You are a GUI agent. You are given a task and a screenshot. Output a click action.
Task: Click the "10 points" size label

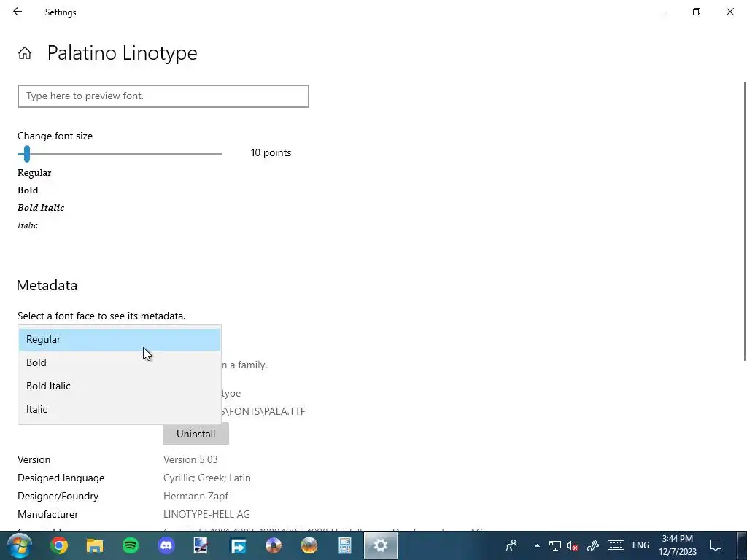tap(271, 153)
